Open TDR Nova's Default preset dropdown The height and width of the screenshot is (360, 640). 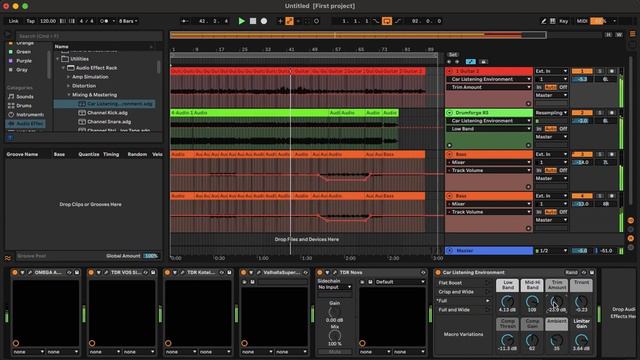[400, 282]
